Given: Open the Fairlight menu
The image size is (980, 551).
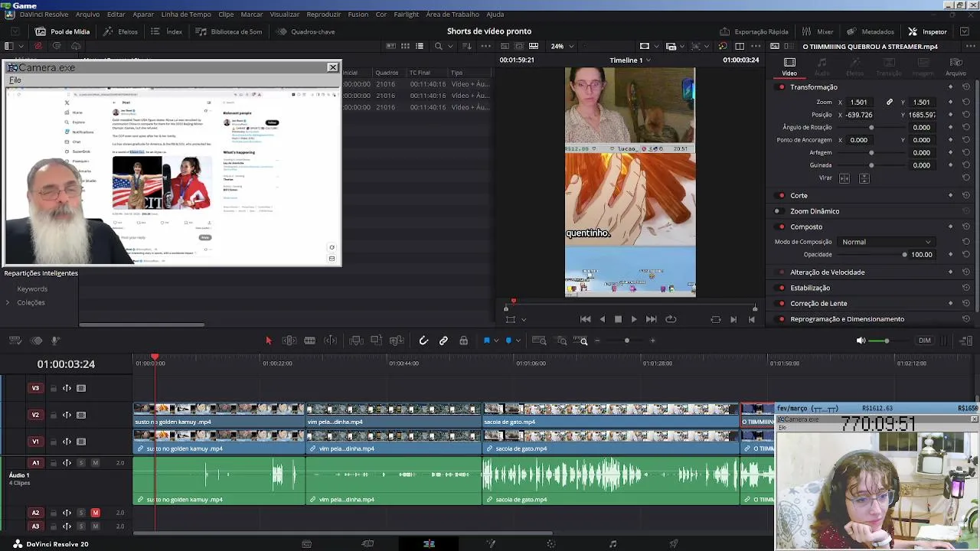Looking at the screenshot, I should (407, 15).
